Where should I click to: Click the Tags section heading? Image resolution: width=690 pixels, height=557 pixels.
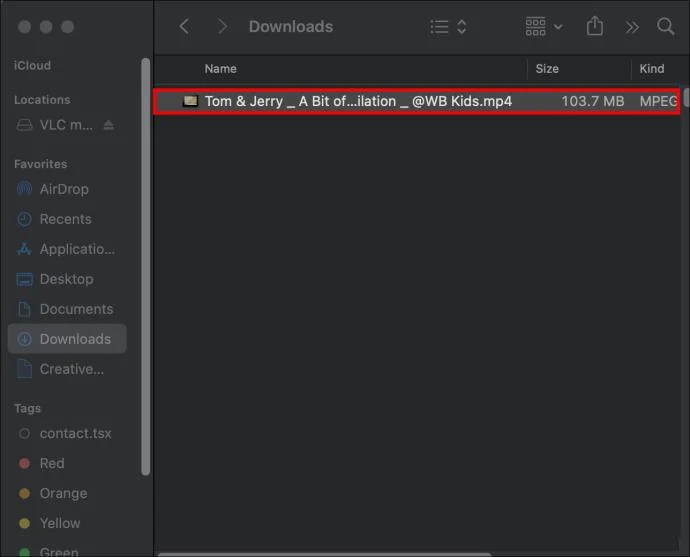27,408
